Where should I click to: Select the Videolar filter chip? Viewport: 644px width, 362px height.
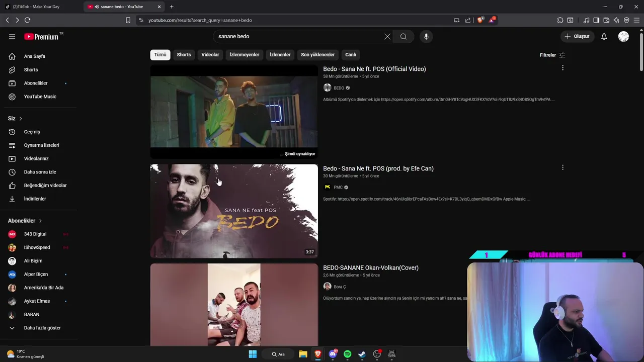(x=210, y=55)
